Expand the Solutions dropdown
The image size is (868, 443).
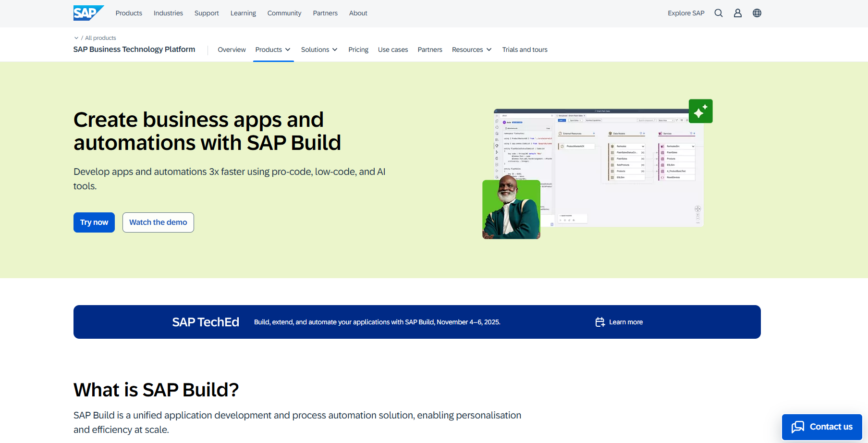click(x=319, y=49)
